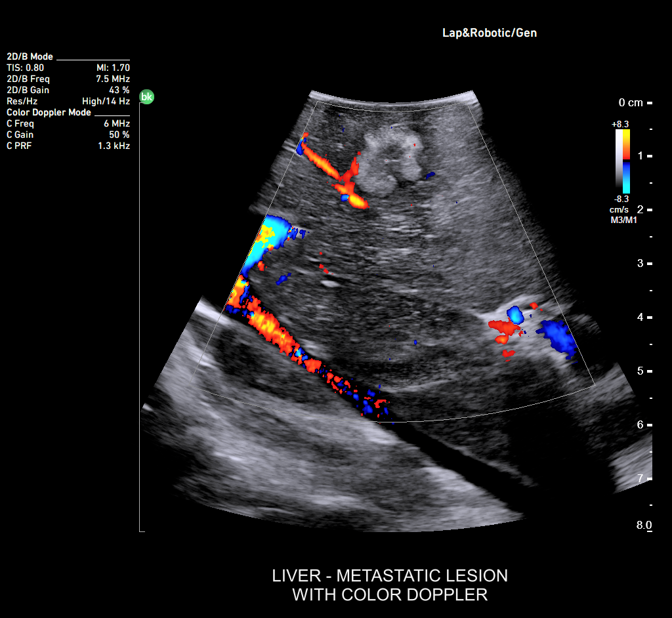This screenshot has height=618, width=672.
Task: Click the 2D/B Mode header
Action: click(x=30, y=57)
